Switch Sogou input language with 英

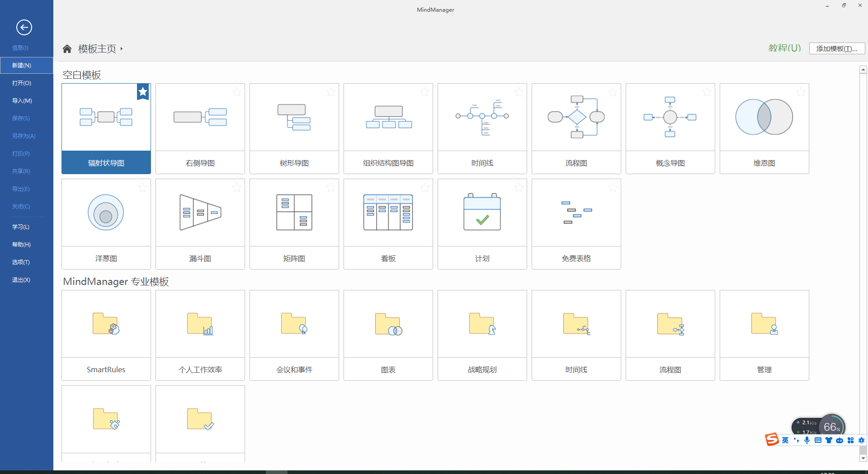pos(785,440)
